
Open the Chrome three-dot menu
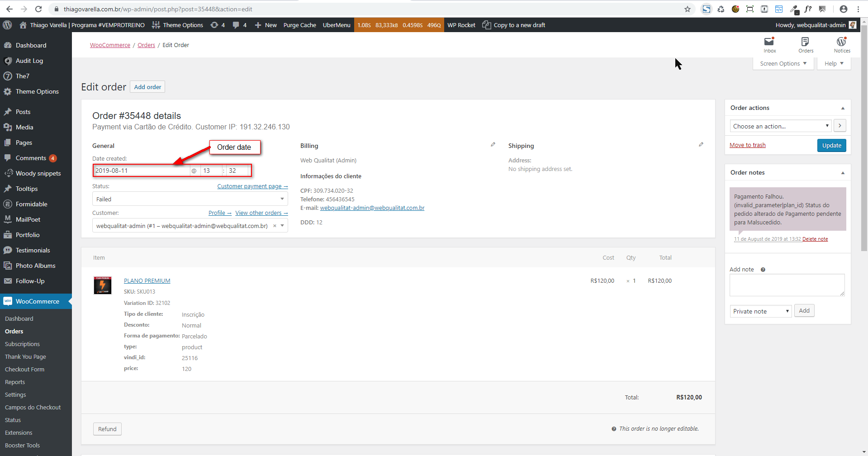[x=858, y=9]
